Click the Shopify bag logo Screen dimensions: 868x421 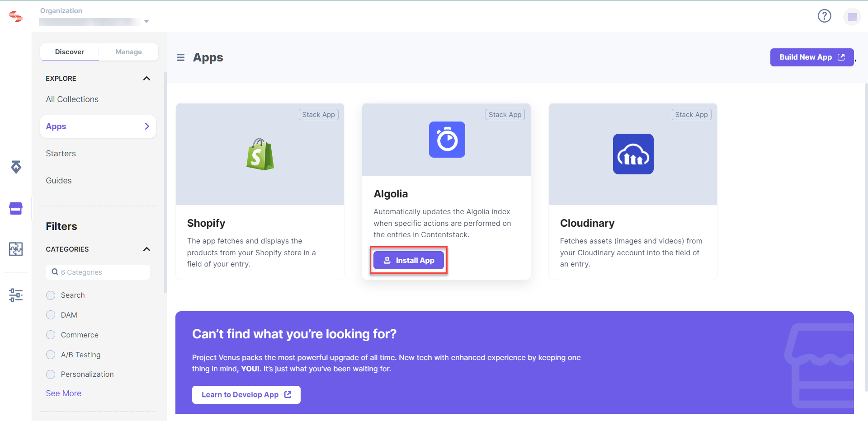coord(260,154)
